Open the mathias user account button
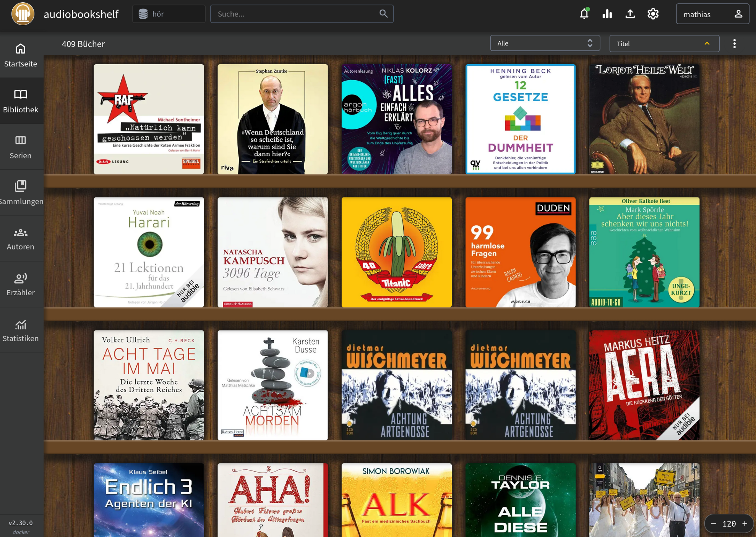756x537 pixels. 712,14
